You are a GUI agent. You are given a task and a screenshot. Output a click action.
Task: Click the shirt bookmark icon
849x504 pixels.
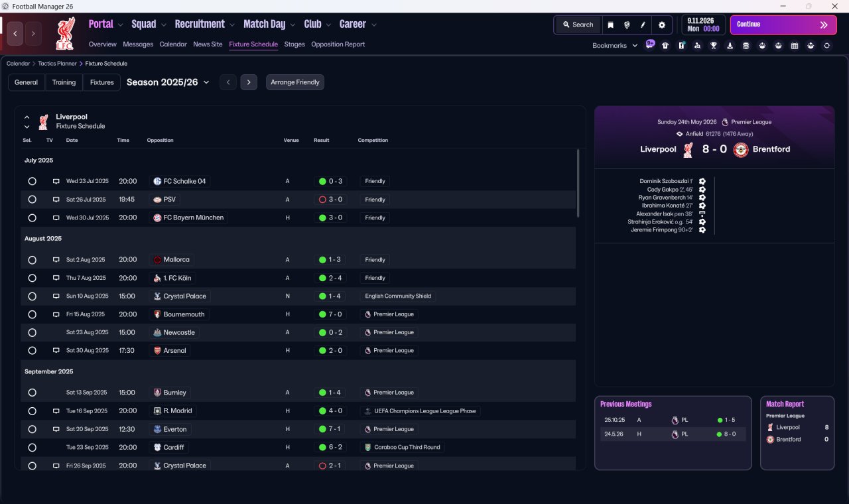tap(665, 46)
